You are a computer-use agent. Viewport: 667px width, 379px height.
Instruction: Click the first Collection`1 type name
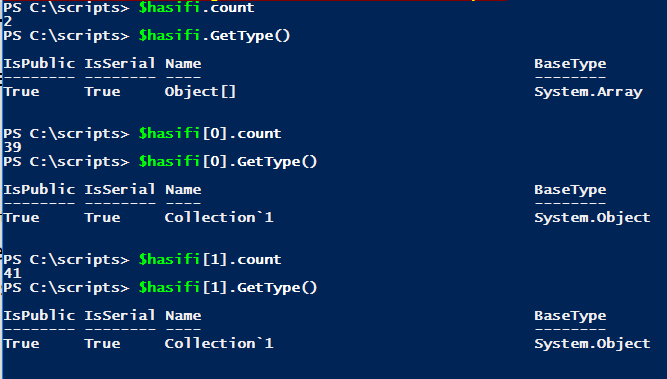[219, 217]
